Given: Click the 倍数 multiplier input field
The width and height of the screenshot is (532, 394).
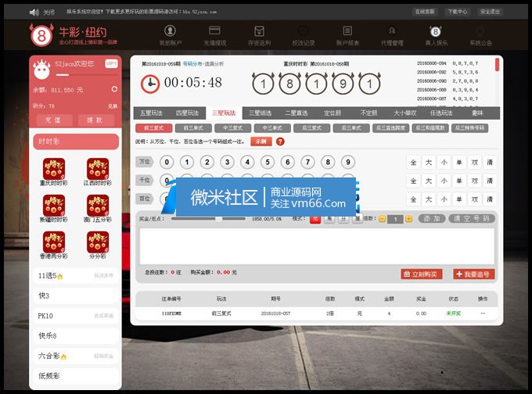Looking at the screenshot, I should [396, 219].
